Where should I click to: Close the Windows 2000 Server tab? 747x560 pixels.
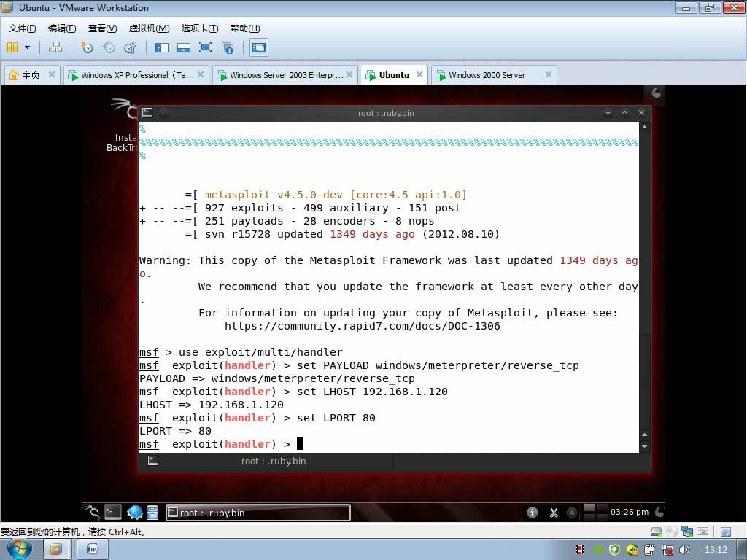coord(549,74)
